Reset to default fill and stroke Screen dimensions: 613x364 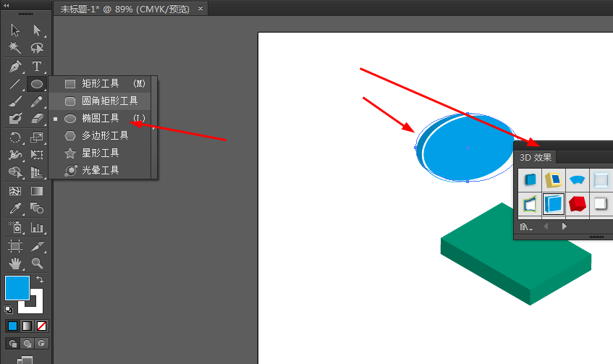[9, 310]
